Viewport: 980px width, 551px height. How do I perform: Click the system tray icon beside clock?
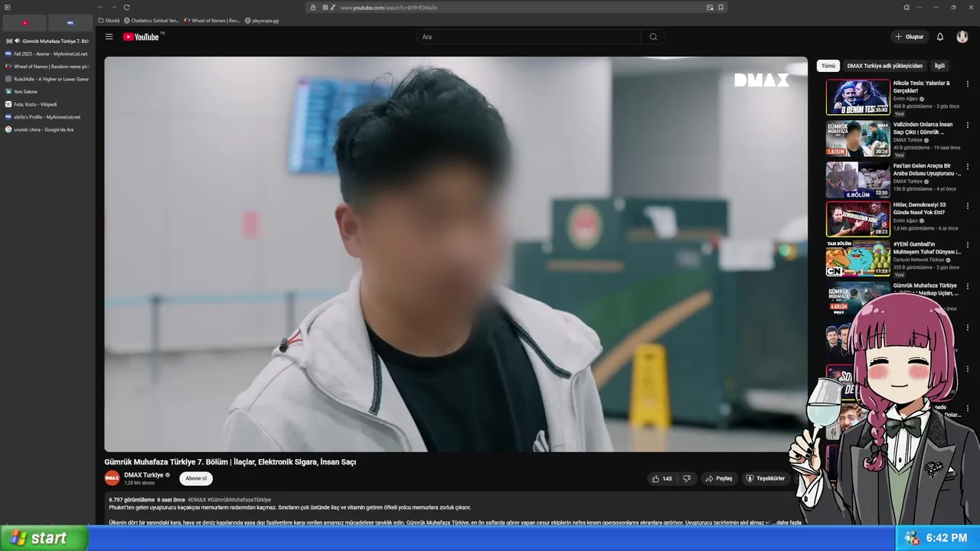point(912,538)
